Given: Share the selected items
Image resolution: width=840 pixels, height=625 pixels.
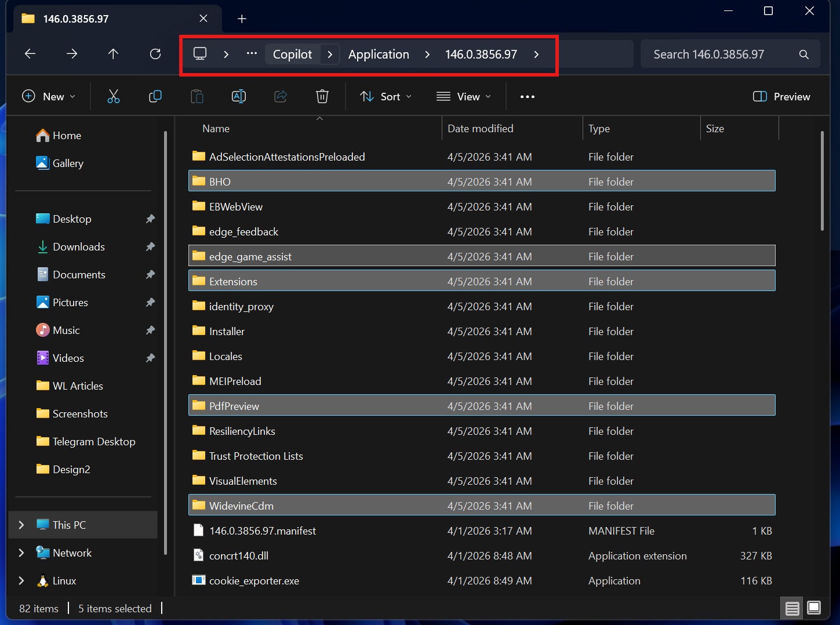Looking at the screenshot, I should [x=280, y=96].
